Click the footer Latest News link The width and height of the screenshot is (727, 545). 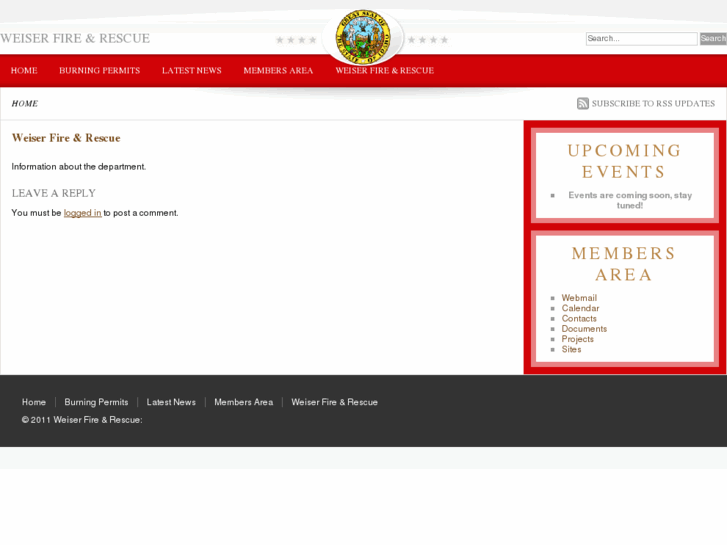click(x=171, y=402)
